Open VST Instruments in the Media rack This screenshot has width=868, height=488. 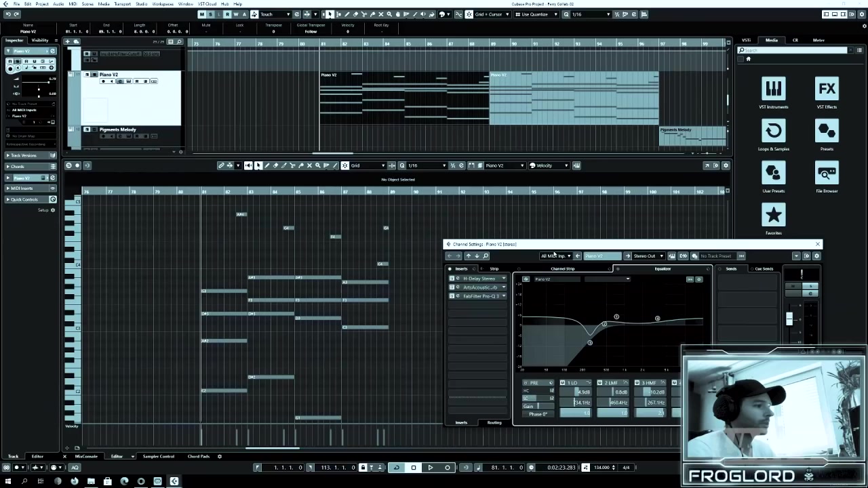pos(773,89)
